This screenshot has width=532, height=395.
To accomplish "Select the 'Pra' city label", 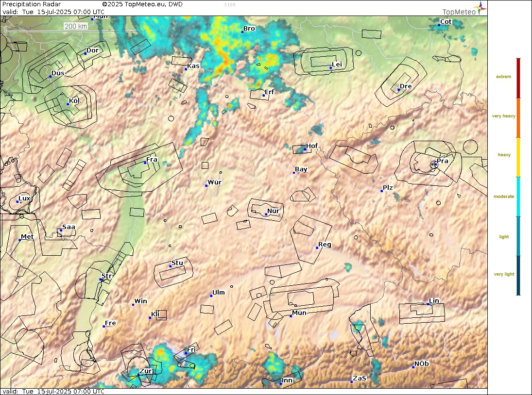I will coord(443,161).
